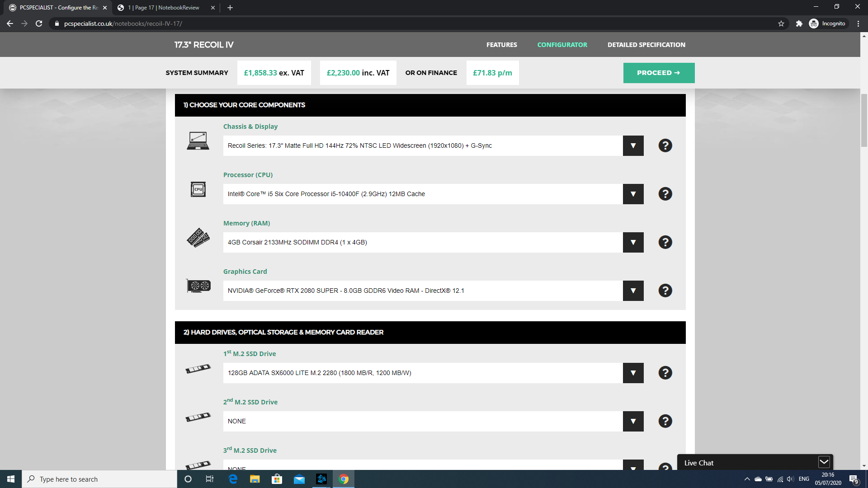
Task: Click the address bar URL
Action: 123,23
